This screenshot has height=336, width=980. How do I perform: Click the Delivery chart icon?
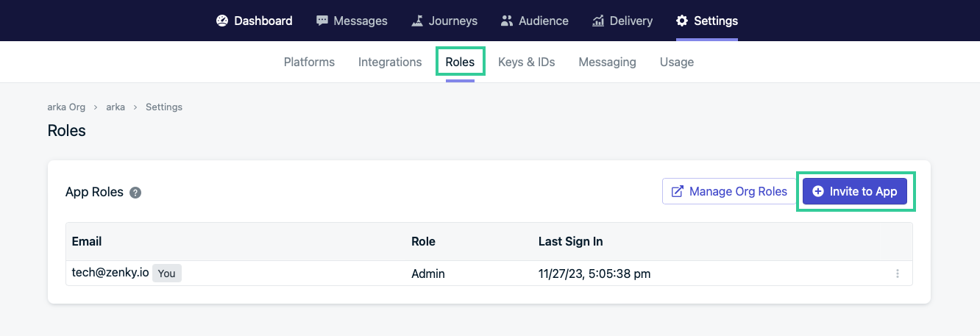point(598,21)
